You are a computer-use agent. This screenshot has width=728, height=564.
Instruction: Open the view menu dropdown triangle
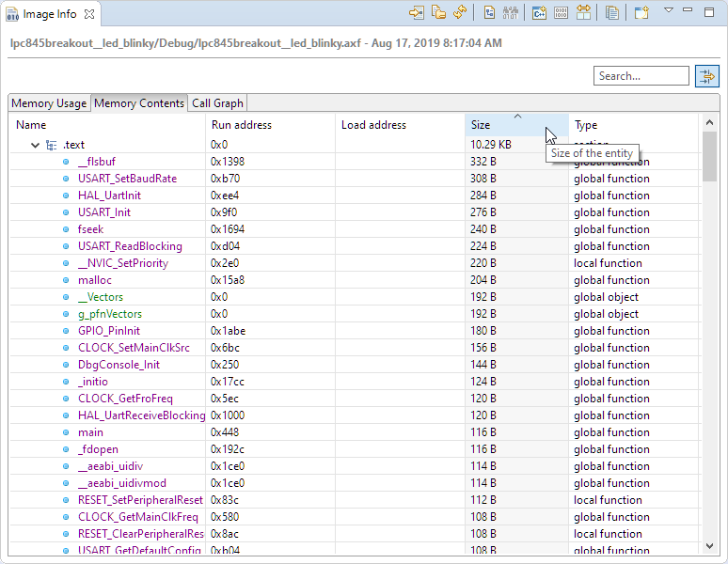[669, 11]
